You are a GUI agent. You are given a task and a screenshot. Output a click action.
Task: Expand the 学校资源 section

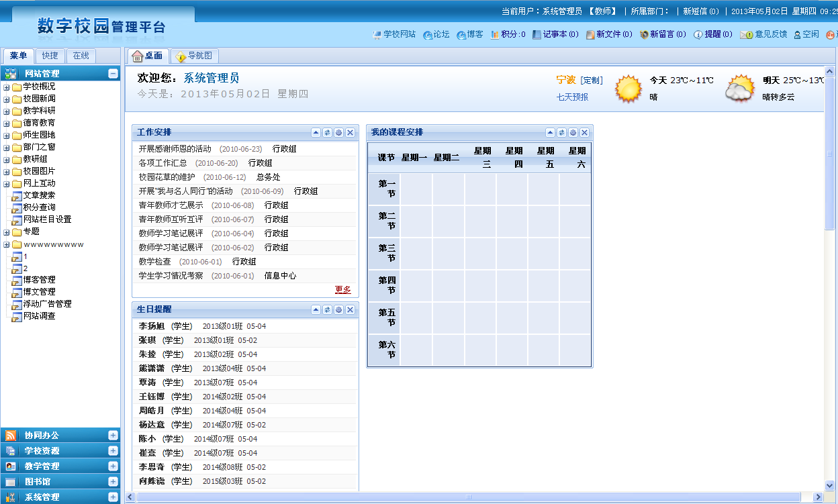[x=113, y=450]
